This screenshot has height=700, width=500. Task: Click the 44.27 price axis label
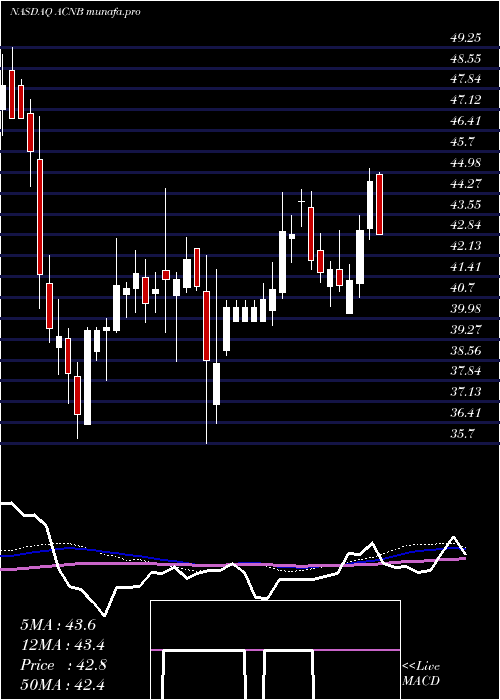(x=466, y=183)
